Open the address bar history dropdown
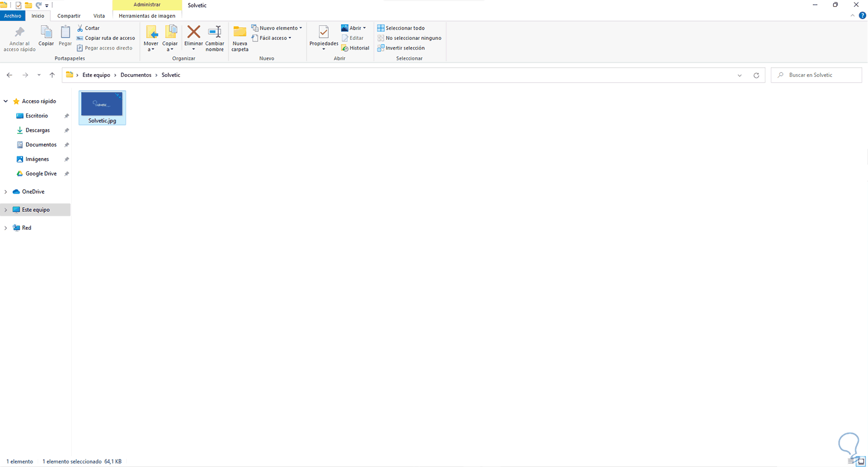Image resolution: width=868 pixels, height=467 pixels. coord(740,75)
